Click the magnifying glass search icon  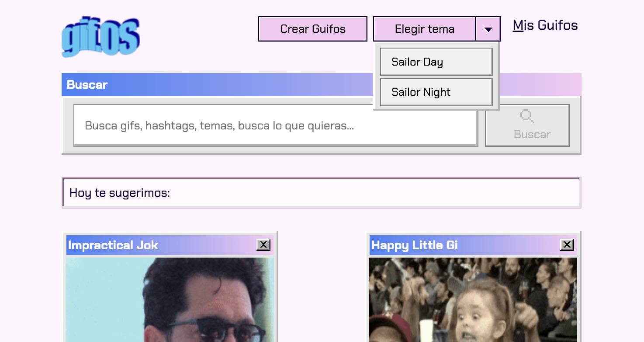tap(527, 116)
